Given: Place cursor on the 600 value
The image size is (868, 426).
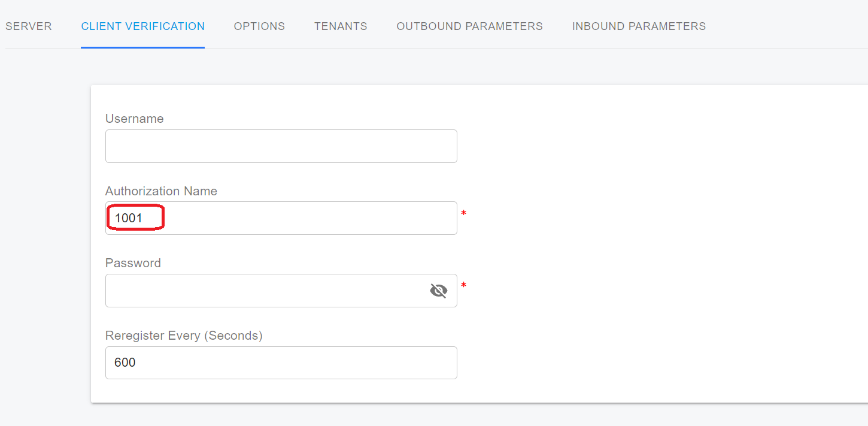Looking at the screenshot, I should coord(125,362).
